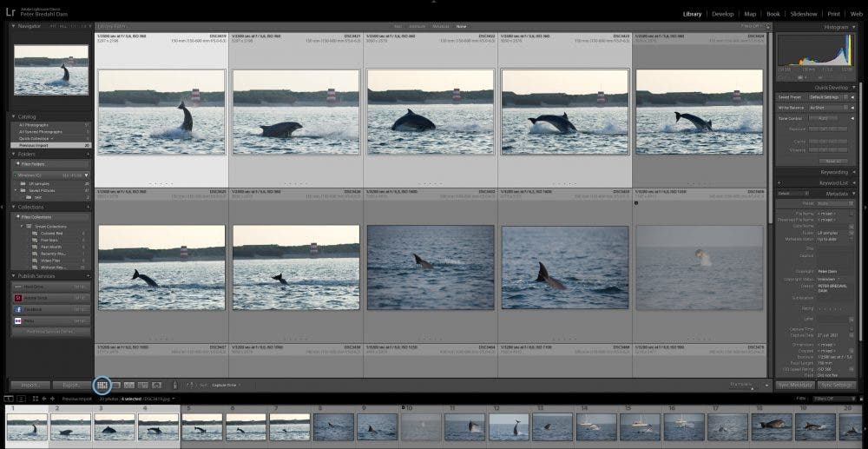Viewport: 868px width, 449px height.
Task: Click the Sync Settings button
Action: click(x=837, y=385)
